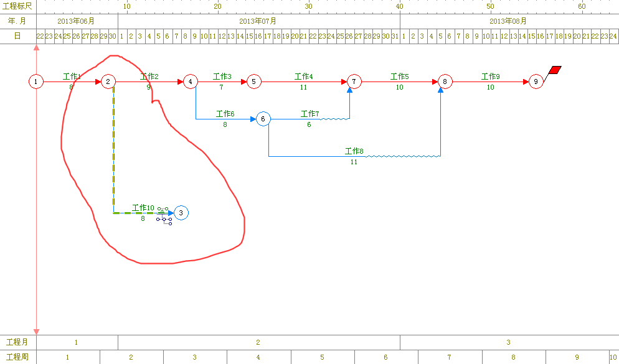Click duration 8 under 工作6
Viewport: 619px width, 364px height.
point(225,124)
